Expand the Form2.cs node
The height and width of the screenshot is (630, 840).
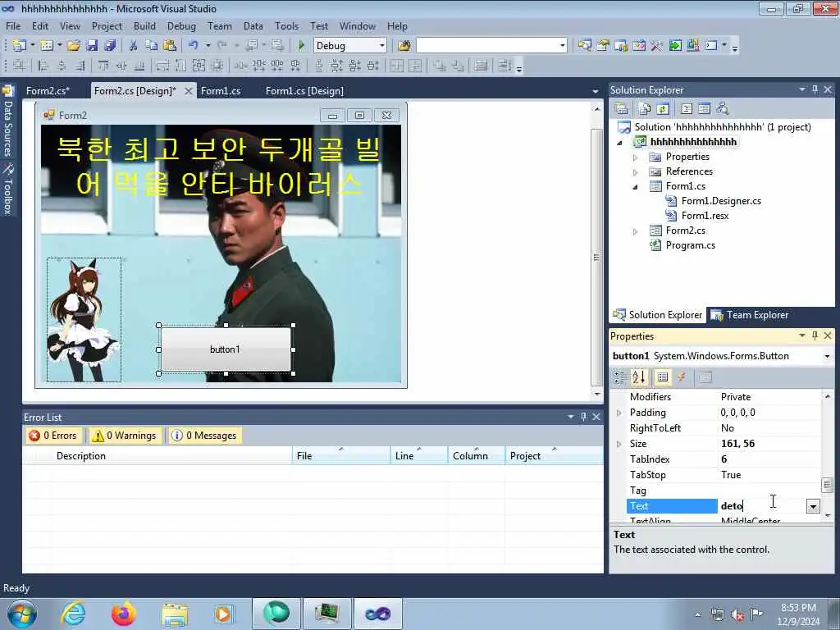point(636,231)
